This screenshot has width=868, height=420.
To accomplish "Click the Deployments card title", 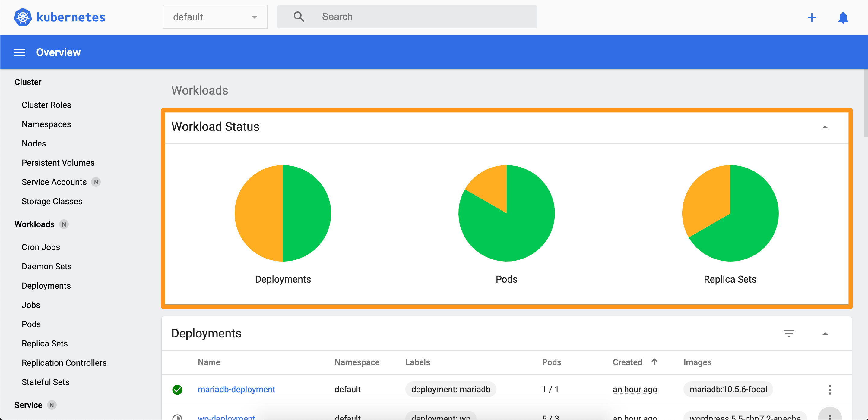I will (206, 333).
